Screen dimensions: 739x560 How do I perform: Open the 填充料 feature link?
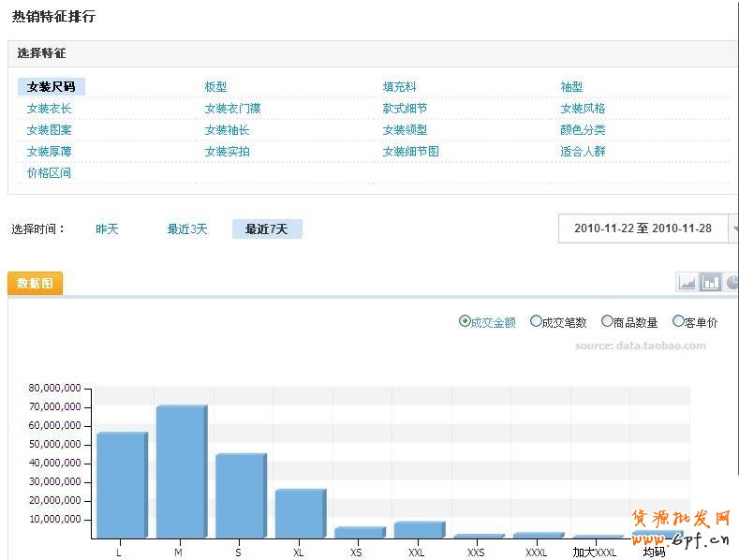[x=399, y=87]
